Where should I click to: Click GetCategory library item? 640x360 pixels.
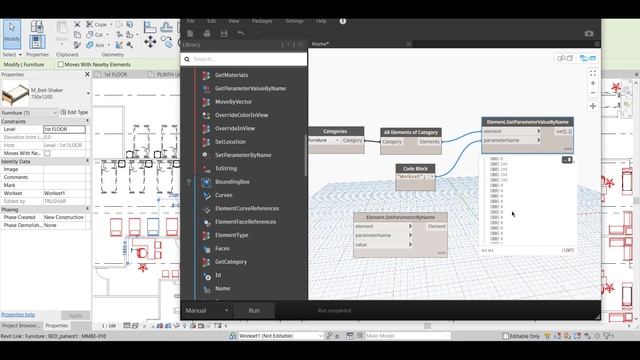click(231, 262)
